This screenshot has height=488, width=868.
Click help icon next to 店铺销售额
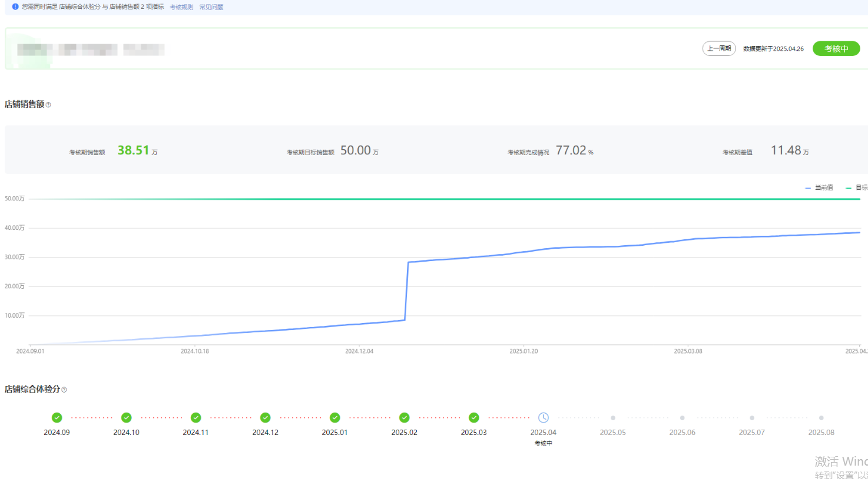(48, 105)
